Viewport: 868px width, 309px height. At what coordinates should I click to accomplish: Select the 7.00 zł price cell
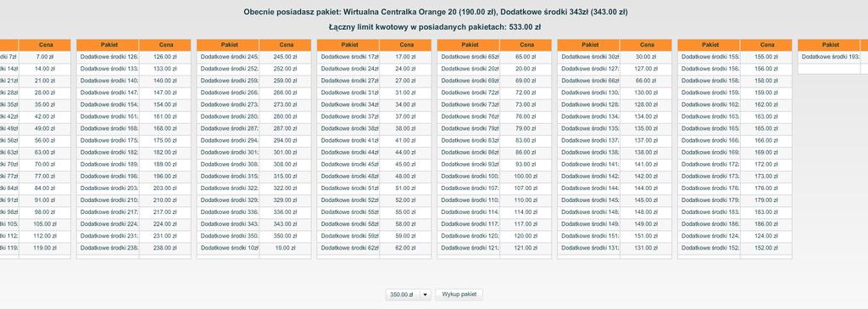(45, 57)
